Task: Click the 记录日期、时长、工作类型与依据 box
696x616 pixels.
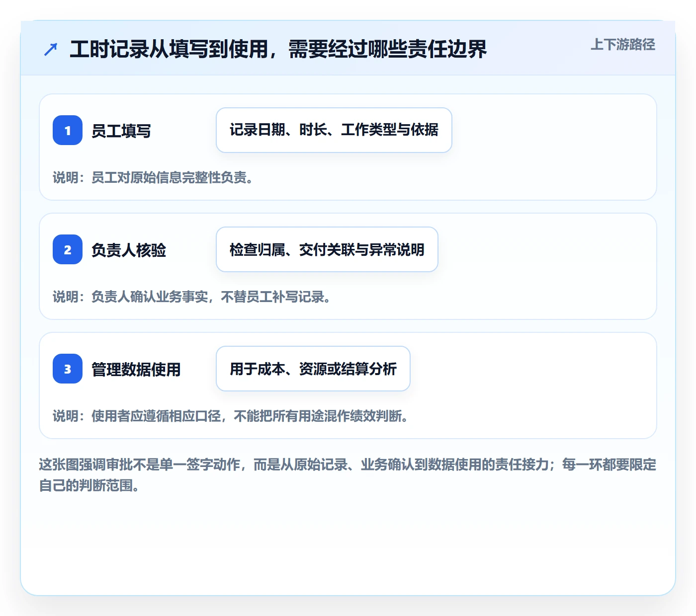Action: (x=334, y=130)
